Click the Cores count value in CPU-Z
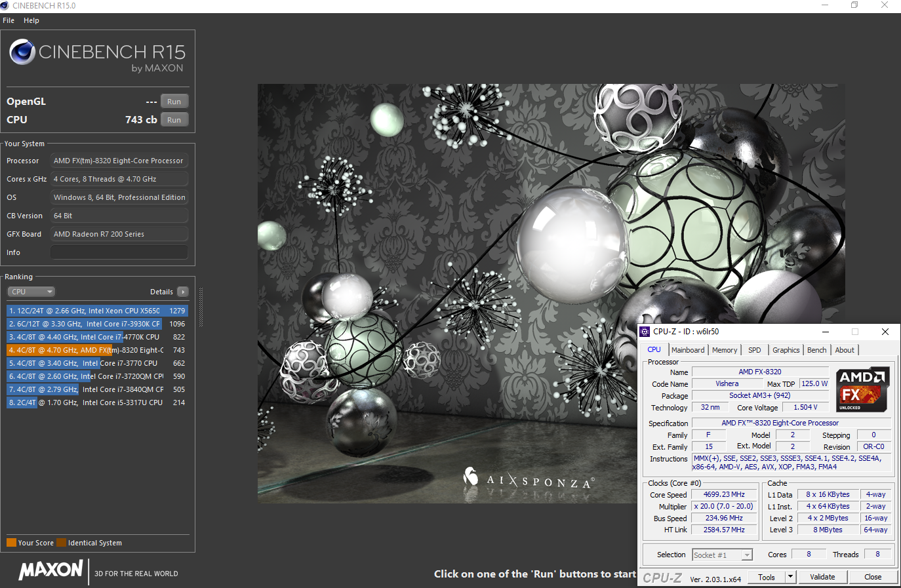Viewport: 901px width, 588px height. 809,555
